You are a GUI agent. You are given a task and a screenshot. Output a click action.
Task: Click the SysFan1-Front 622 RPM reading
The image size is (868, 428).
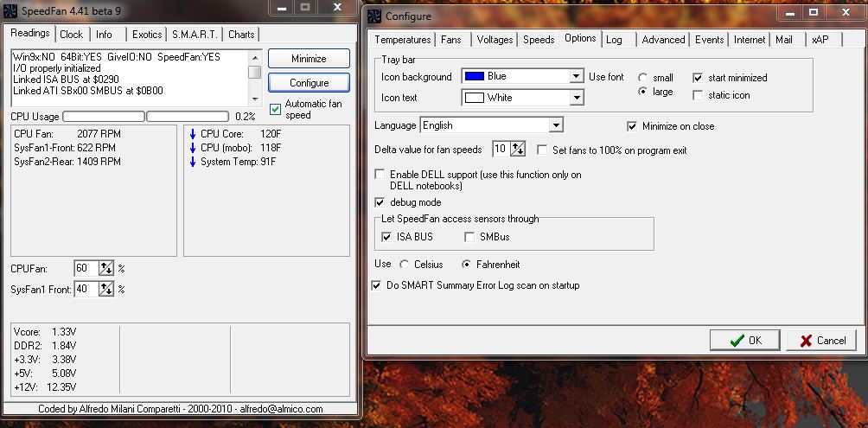[65, 148]
